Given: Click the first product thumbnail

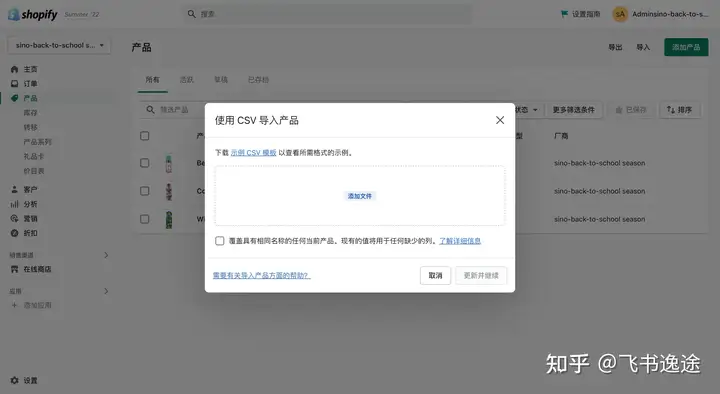Looking at the screenshot, I should [169, 163].
